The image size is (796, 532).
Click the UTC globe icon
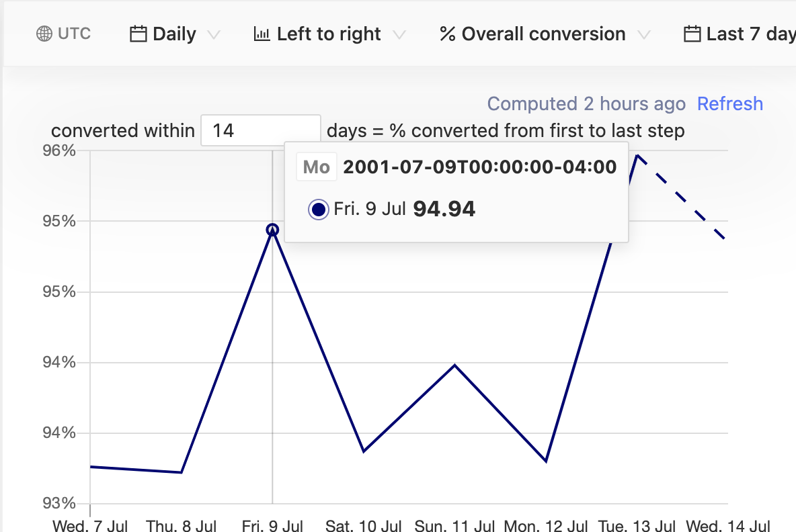point(44,34)
